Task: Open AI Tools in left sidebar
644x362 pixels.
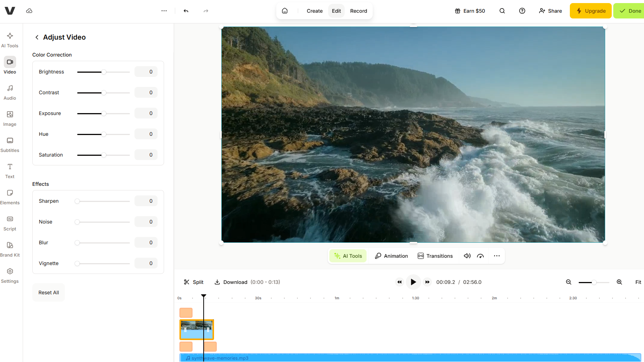Action: click(10, 40)
